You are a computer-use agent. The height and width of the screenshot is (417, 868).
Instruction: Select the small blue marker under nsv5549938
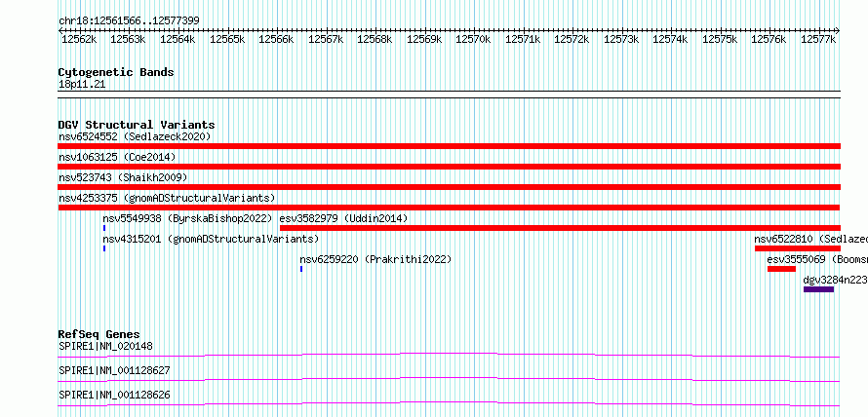104,228
